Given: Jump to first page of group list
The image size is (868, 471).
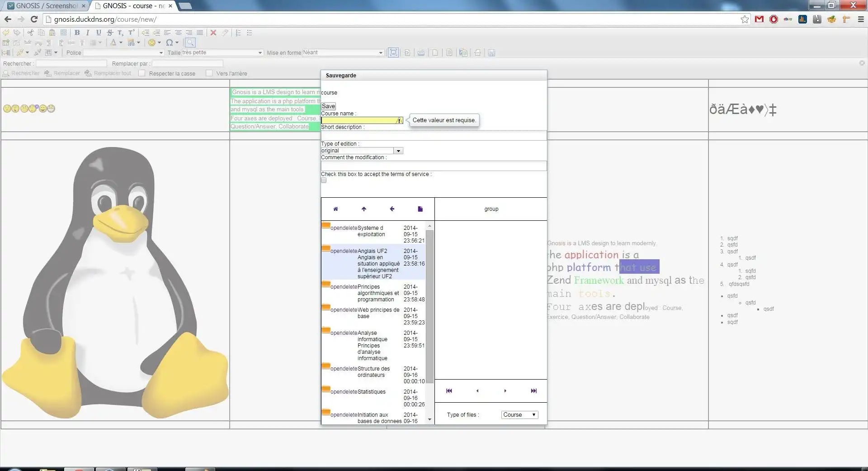Looking at the screenshot, I should click(x=449, y=391).
